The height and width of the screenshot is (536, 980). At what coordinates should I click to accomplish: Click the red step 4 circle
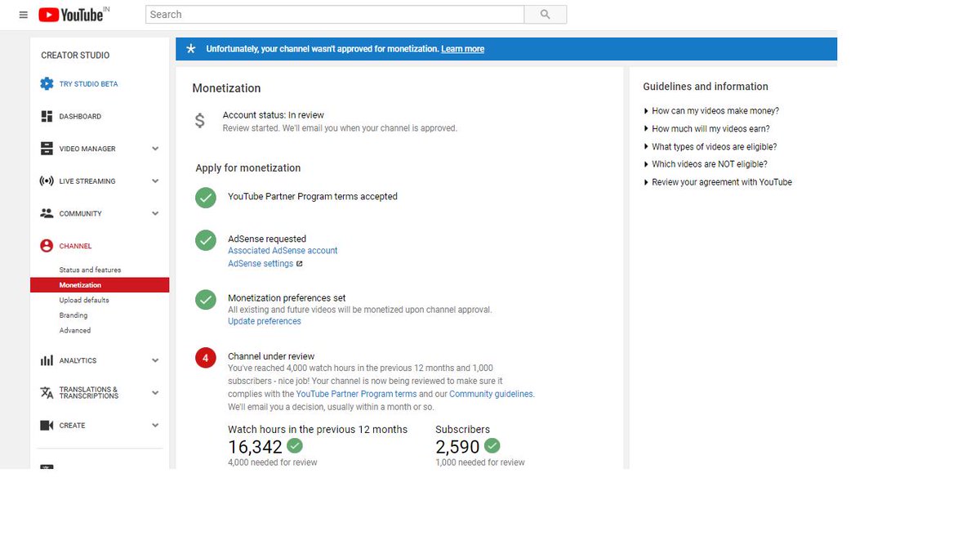pos(206,358)
